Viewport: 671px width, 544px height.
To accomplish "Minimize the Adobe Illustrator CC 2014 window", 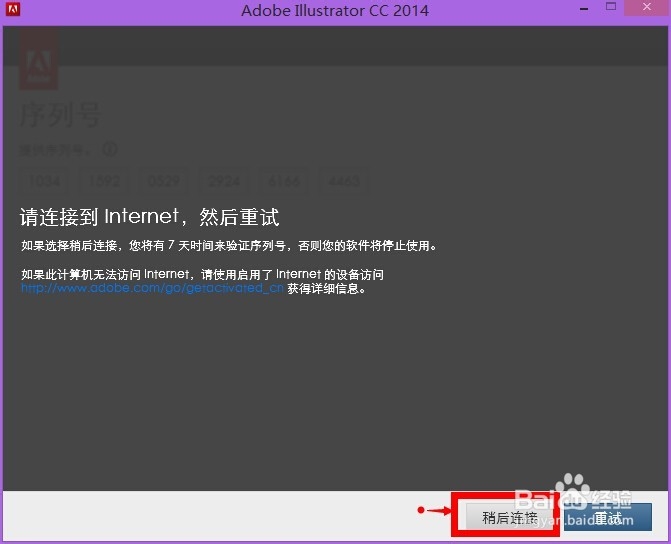I will tap(585, 9).
